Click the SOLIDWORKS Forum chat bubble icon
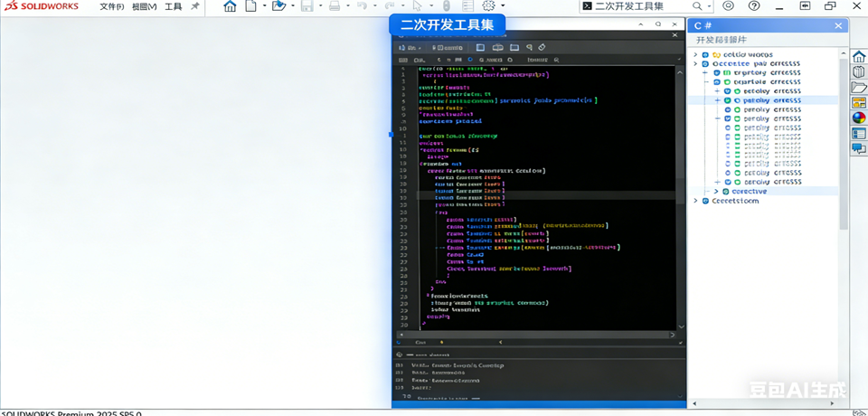This screenshot has width=868, height=416. pyautogui.click(x=859, y=148)
